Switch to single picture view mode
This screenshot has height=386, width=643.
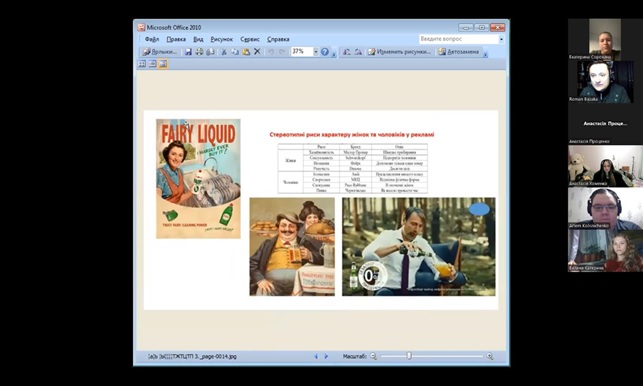(163, 64)
